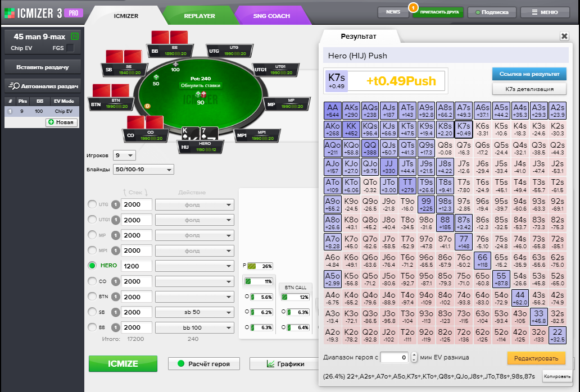The image size is (580, 392).
Task: Click the round 1 badge beside the CO stack
Action: click(116, 281)
